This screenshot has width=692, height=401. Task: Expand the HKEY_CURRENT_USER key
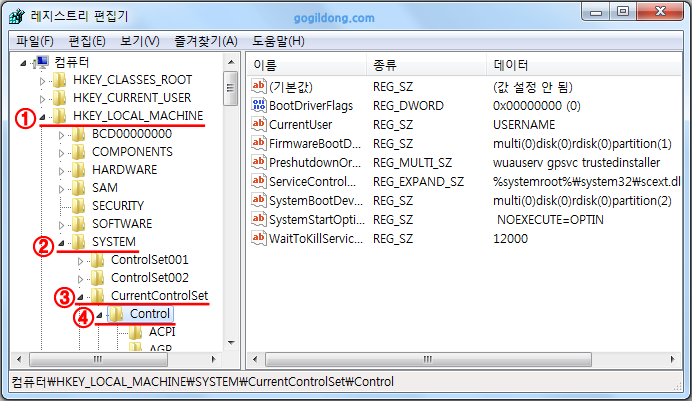(42, 99)
